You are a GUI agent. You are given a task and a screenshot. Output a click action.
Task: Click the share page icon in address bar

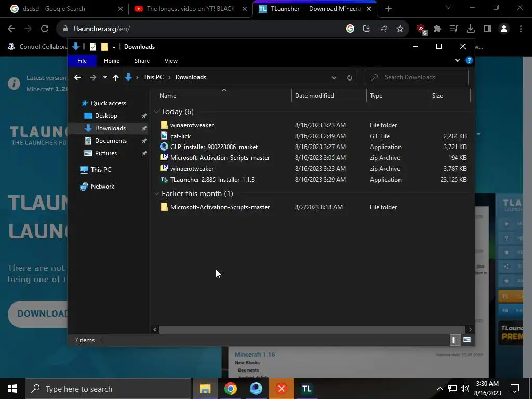point(383,29)
